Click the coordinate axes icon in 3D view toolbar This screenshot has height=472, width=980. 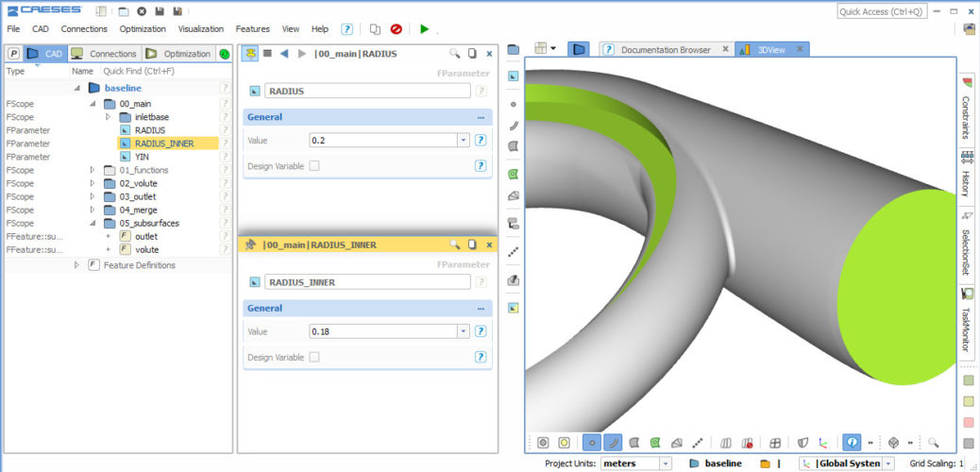click(x=824, y=442)
